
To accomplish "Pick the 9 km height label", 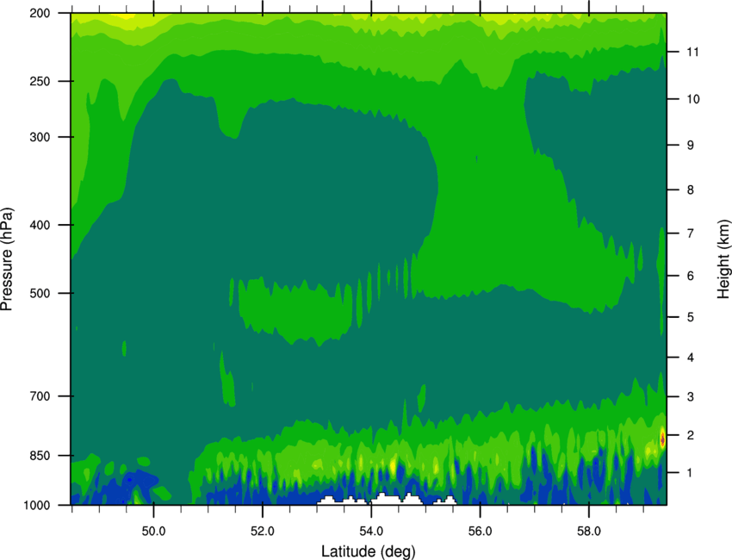I will click(x=691, y=146).
